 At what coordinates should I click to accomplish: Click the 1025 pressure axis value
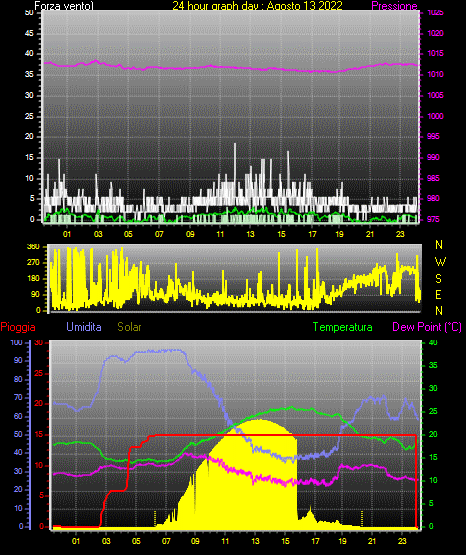click(435, 12)
